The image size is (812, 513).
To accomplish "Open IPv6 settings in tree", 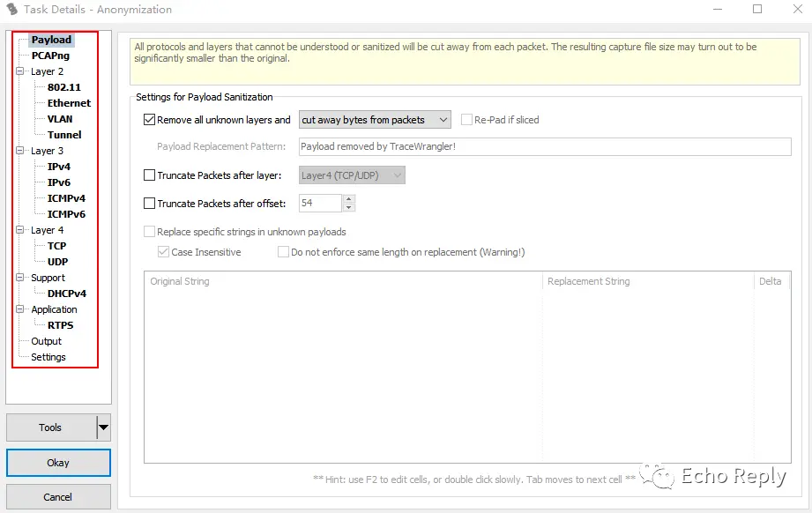I will (x=59, y=182).
